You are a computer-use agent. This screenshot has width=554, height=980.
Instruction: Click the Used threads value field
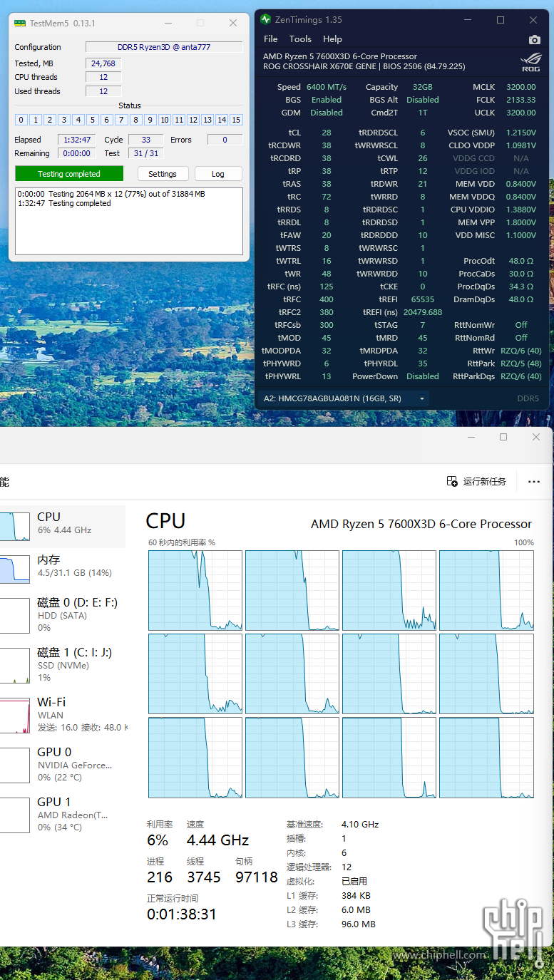click(x=103, y=91)
